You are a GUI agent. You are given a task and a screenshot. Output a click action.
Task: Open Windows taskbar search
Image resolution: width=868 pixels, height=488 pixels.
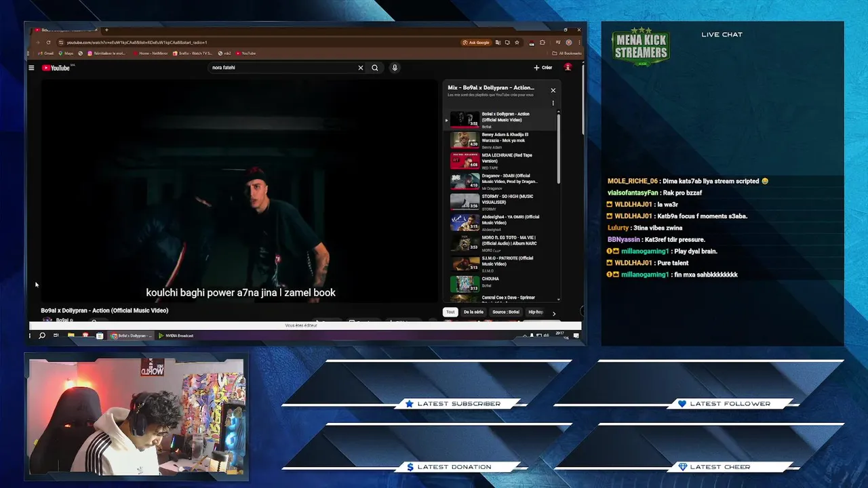click(42, 335)
